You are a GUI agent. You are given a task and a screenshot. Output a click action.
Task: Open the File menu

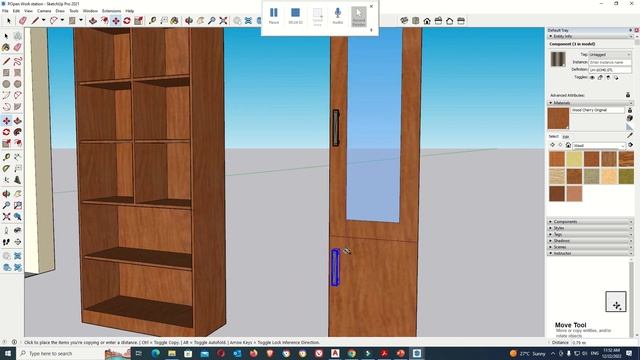tap(5, 11)
